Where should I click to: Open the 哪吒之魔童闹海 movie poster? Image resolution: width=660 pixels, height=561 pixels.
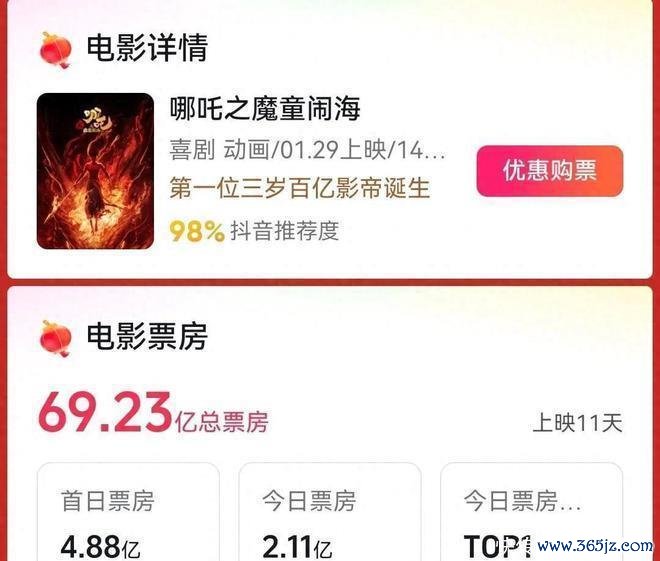pyautogui.click(x=95, y=171)
